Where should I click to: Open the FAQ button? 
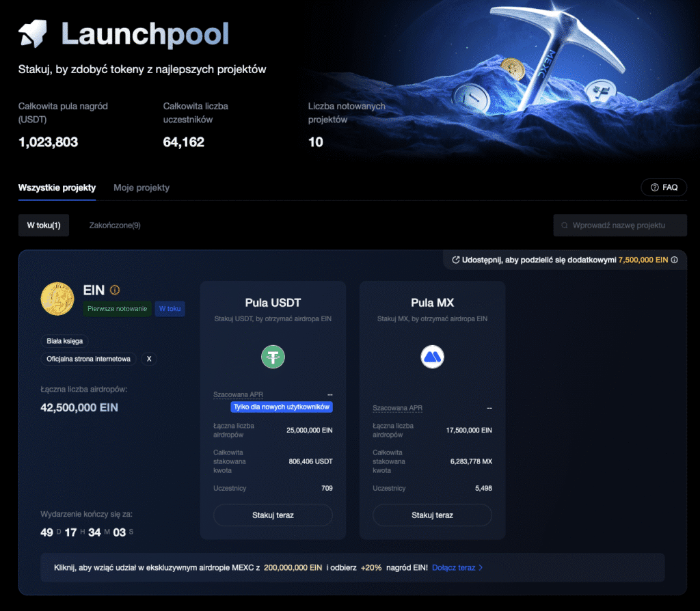pyautogui.click(x=663, y=187)
